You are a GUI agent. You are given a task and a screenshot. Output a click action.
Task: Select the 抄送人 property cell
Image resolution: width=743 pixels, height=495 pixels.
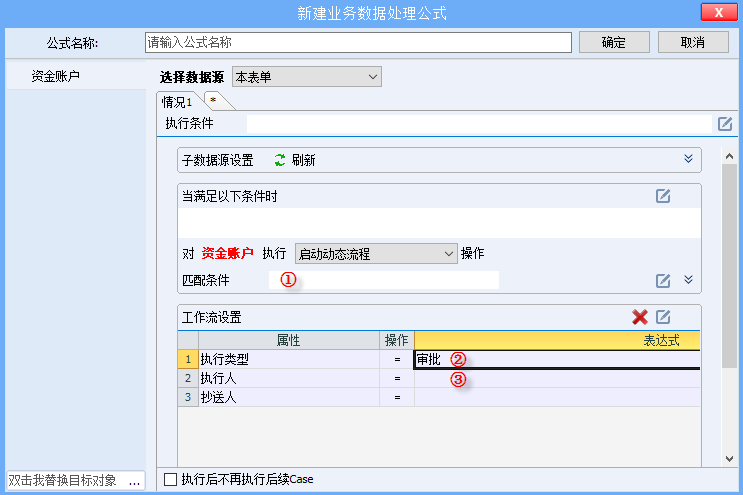(x=289, y=397)
